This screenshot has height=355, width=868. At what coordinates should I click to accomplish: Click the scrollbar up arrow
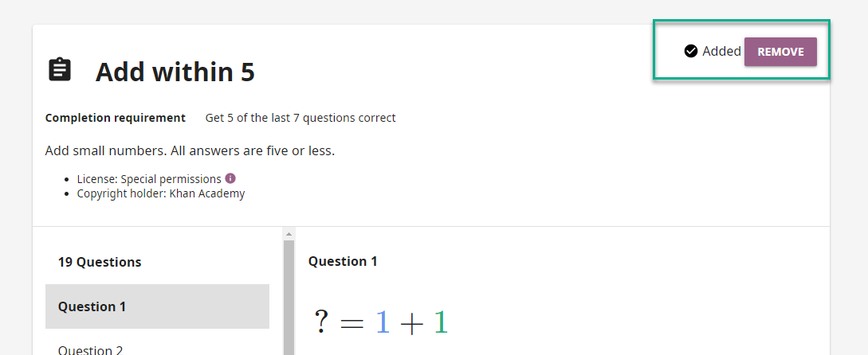coord(289,234)
